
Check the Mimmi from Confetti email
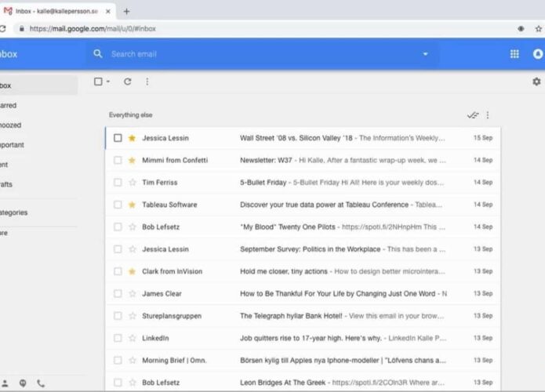click(118, 160)
